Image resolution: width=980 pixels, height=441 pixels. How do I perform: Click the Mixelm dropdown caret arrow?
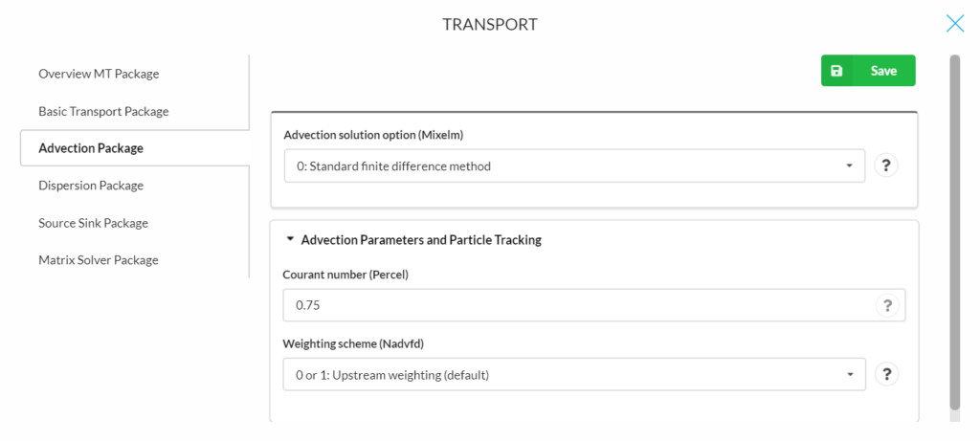[849, 166]
